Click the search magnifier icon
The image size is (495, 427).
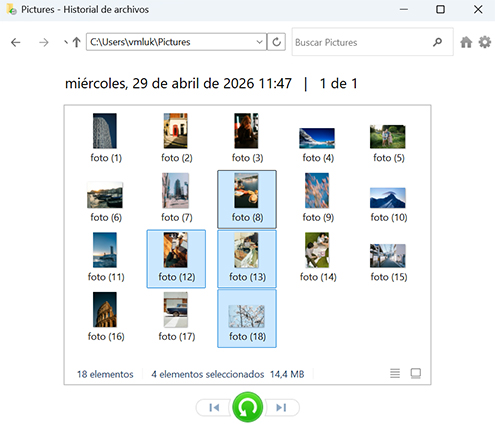coord(437,42)
